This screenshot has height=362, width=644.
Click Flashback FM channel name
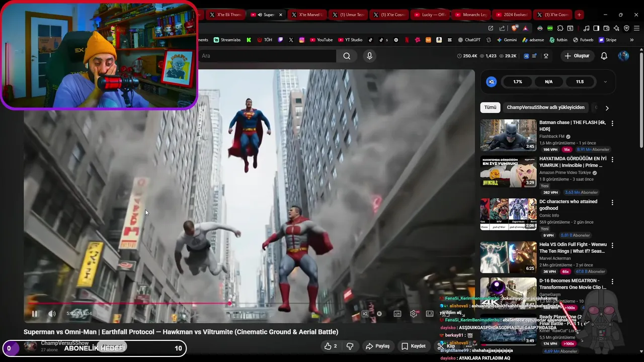[552, 136]
